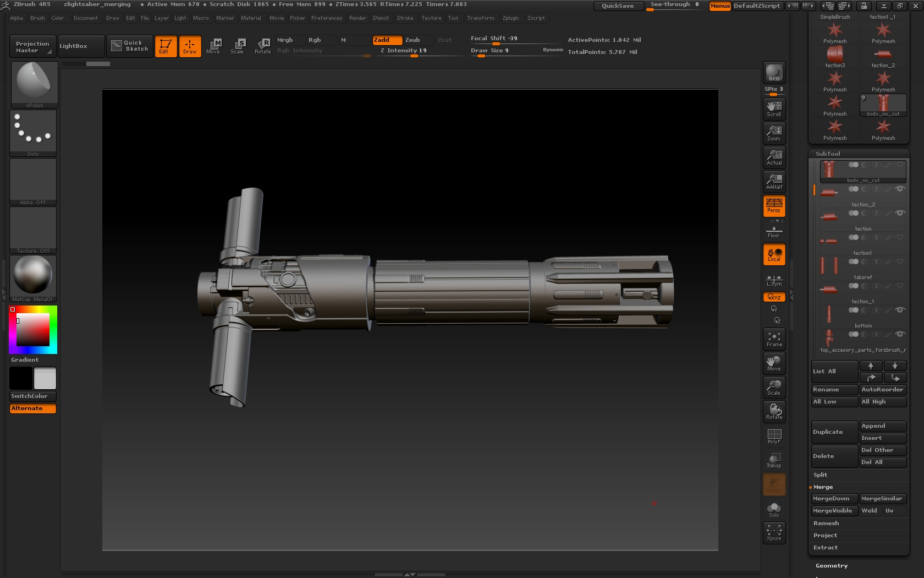Open the MatCap Metal01 material picker
This screenshot has height=578, width=924.
pos(33,279)
